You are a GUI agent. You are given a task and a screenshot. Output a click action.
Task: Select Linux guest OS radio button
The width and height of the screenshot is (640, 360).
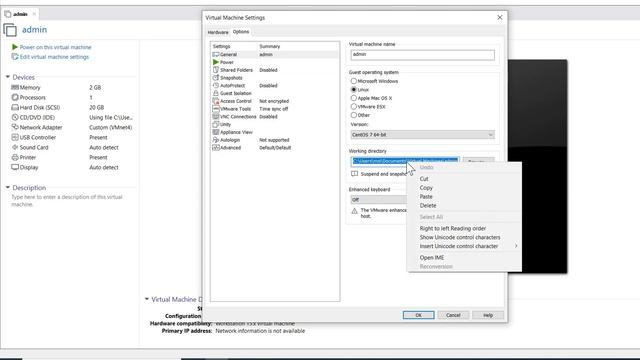pos(354,89)
